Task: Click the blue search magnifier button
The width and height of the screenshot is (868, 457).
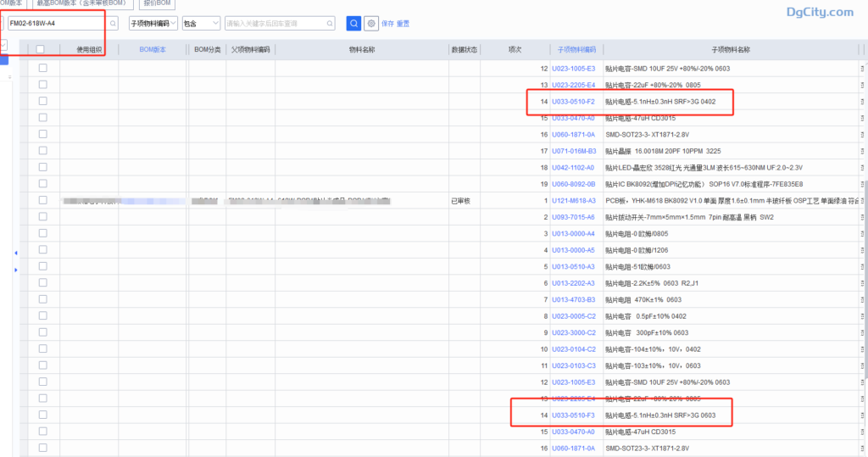Action: point(353,24)
